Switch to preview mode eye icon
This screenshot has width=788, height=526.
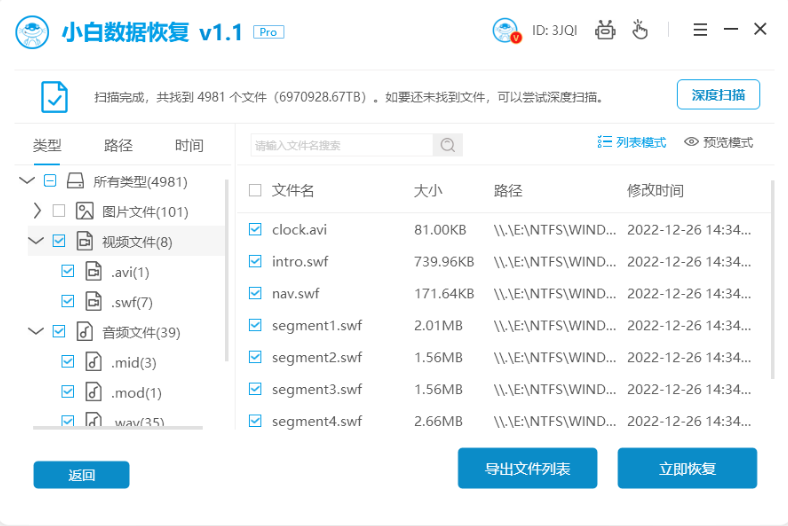tap(691, 142)
